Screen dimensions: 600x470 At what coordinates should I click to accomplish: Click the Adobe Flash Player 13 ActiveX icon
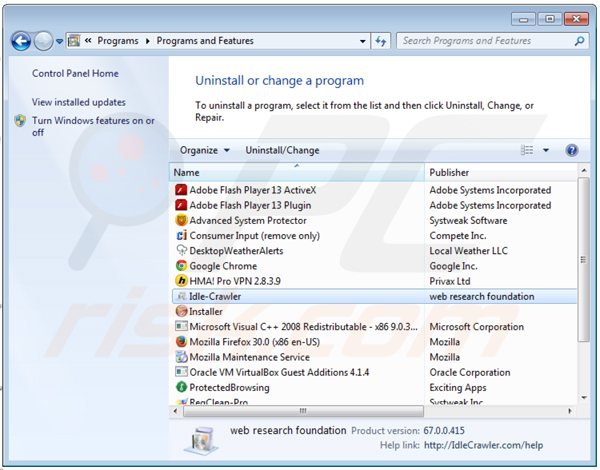click(181, 190)
